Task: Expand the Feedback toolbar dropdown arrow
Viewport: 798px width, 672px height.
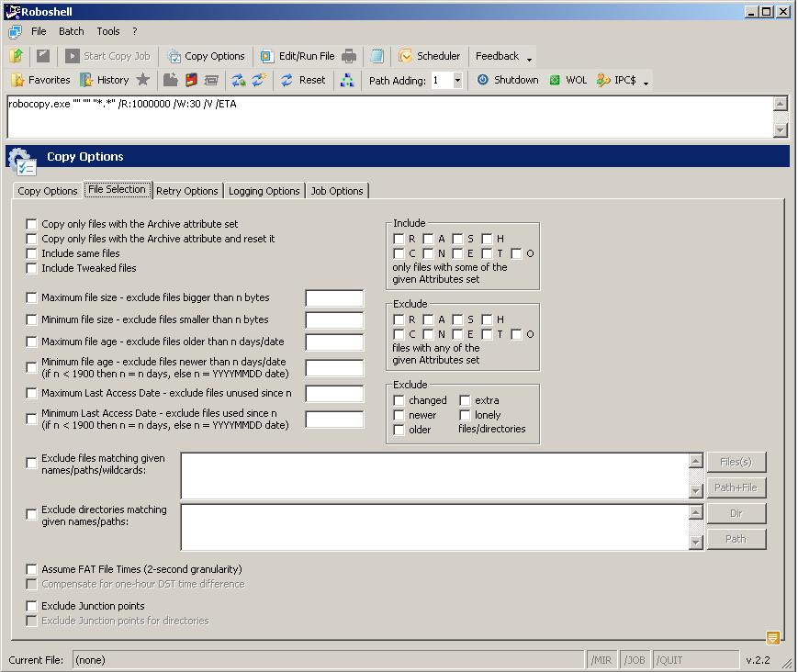Action: point(529,60)
